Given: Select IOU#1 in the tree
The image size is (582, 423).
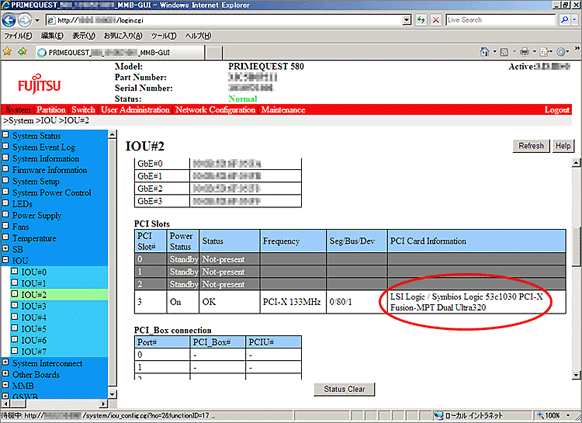Looking at the screenshot, I should coord(34,283).
